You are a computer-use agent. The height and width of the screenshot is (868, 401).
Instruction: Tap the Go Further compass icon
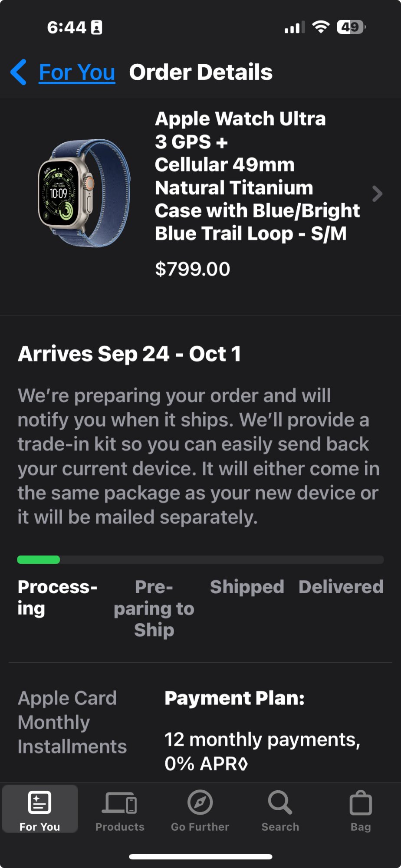200,802
